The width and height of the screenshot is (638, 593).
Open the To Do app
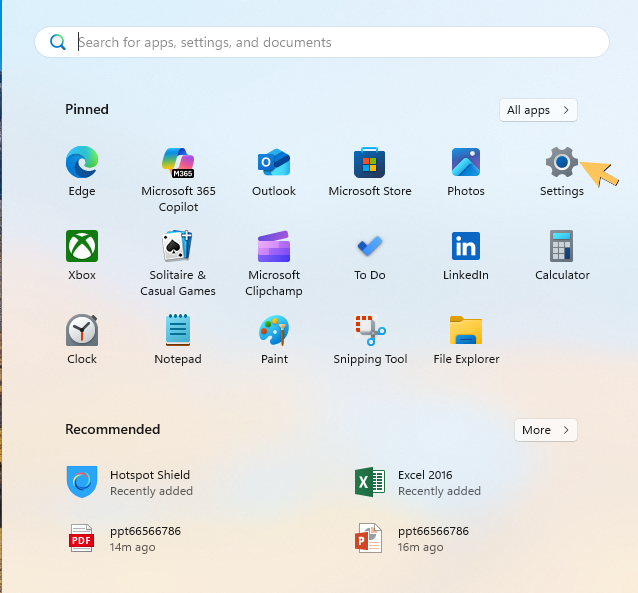(x=370, y=256)
